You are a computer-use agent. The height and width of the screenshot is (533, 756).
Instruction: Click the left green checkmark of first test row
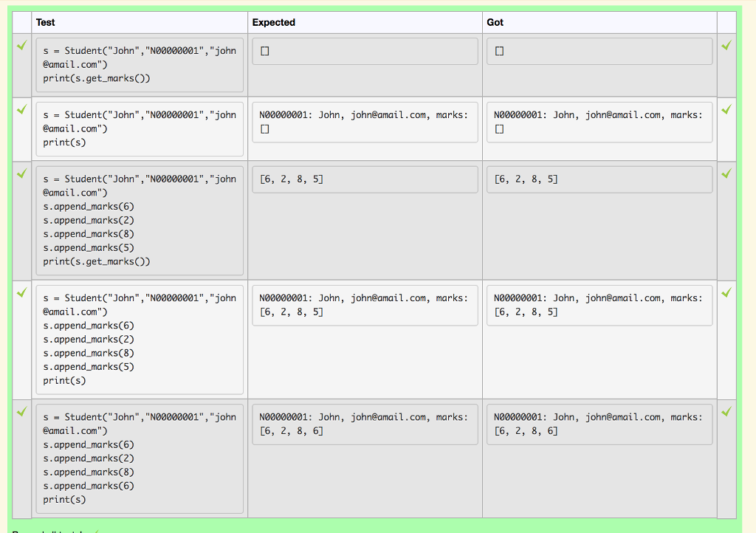click(21, 45)
